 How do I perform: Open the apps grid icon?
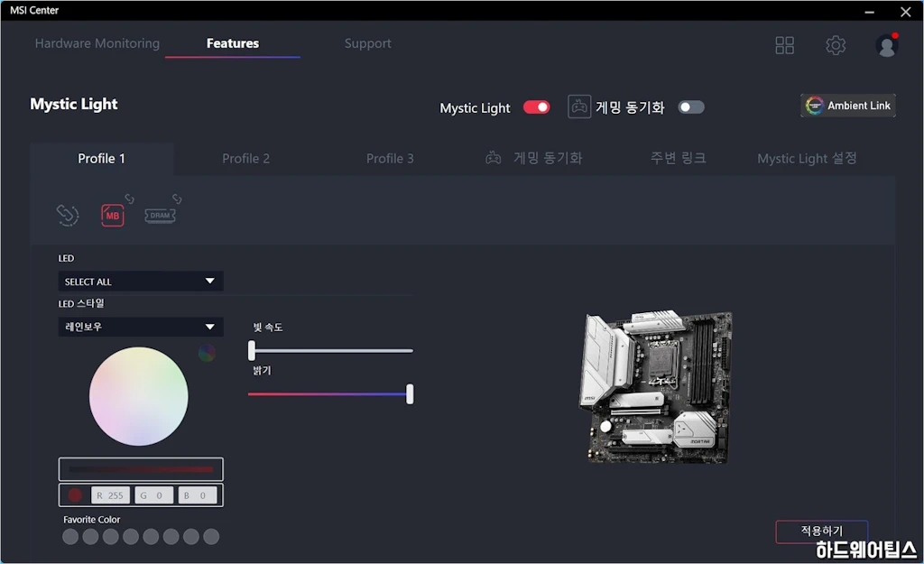[784, 45]
